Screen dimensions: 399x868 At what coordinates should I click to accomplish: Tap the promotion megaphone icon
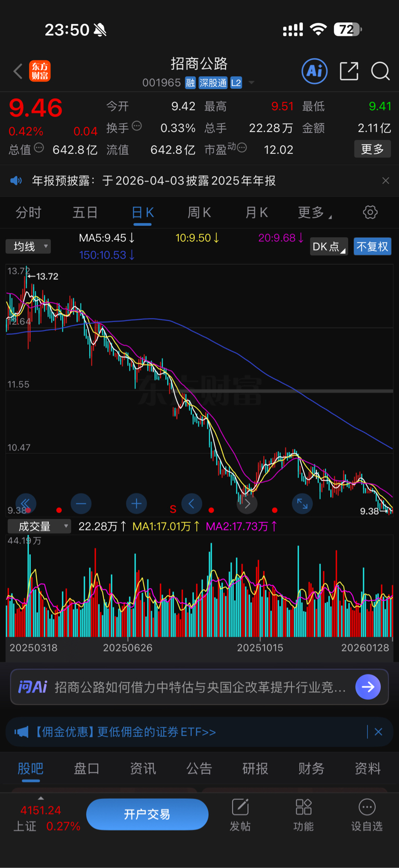tap(21, 732)
